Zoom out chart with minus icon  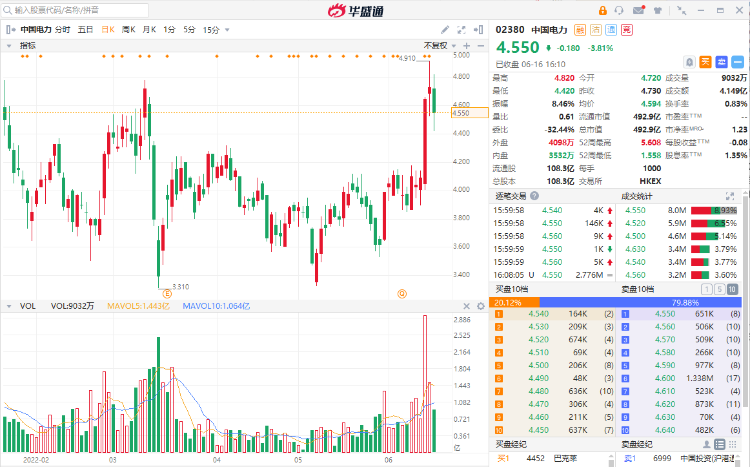tap(481, 45)
